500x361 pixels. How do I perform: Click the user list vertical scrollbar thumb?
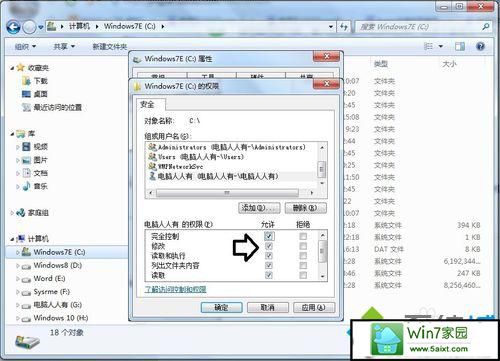pyautogui.click(x=322, y=169)
